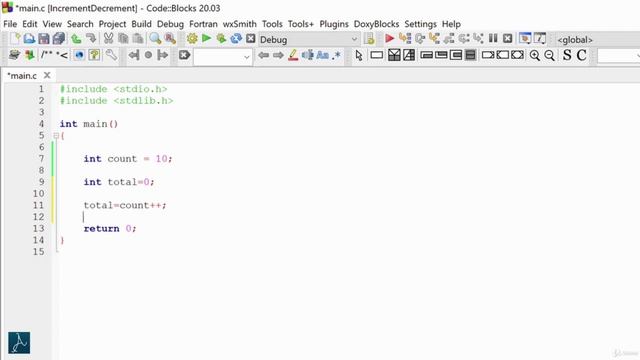Click the Zoom in magnifier icon

(x=535, y=55)
